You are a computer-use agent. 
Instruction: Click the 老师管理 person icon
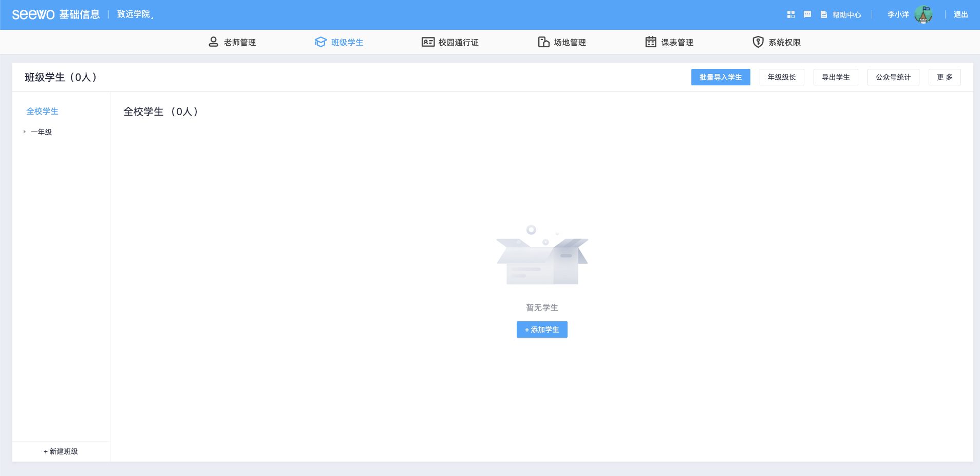click(x=213, y=42)
